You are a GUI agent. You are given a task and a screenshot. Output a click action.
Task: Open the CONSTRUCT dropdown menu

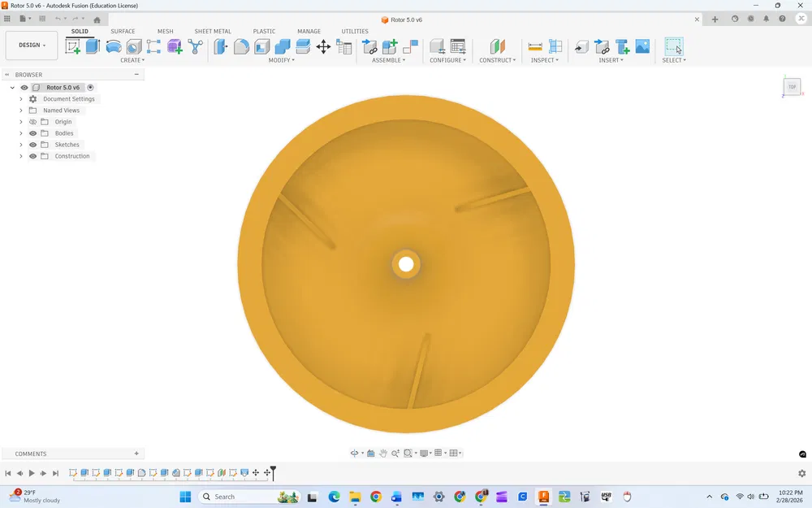point(497,60)
